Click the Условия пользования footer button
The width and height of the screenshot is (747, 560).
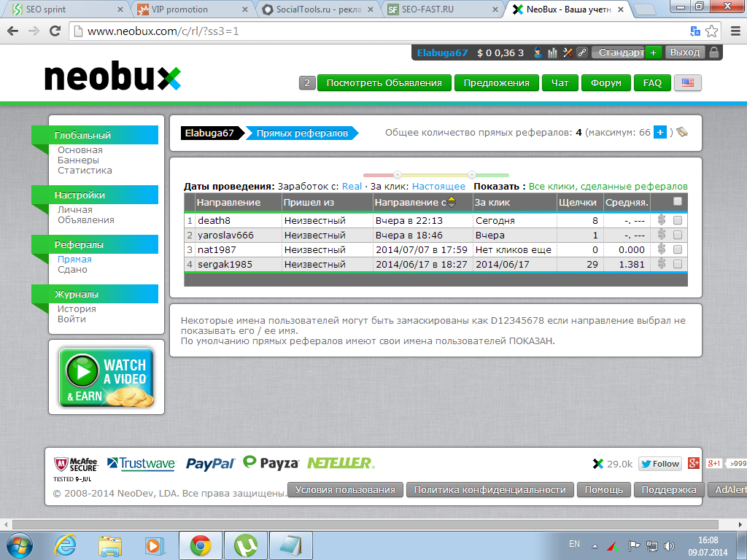pyautogui.click(x=345, y=489)
